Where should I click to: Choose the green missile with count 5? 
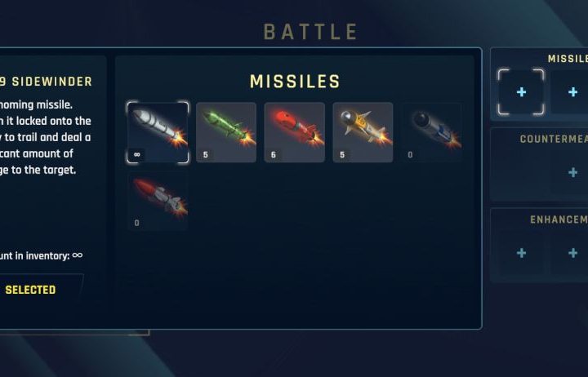(226, 132)
